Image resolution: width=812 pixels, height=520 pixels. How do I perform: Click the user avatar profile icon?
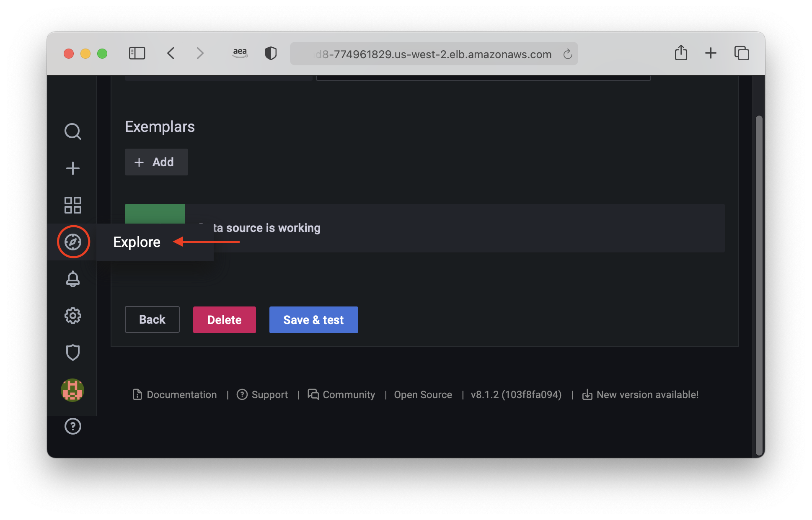pyautogui.click(x=73, y=390)
